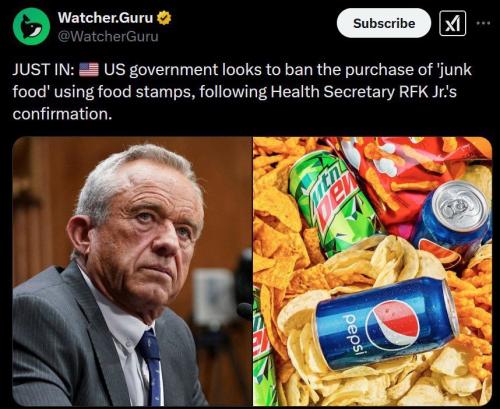
Task: Click the gold verified badge
Action: point(164,18)
